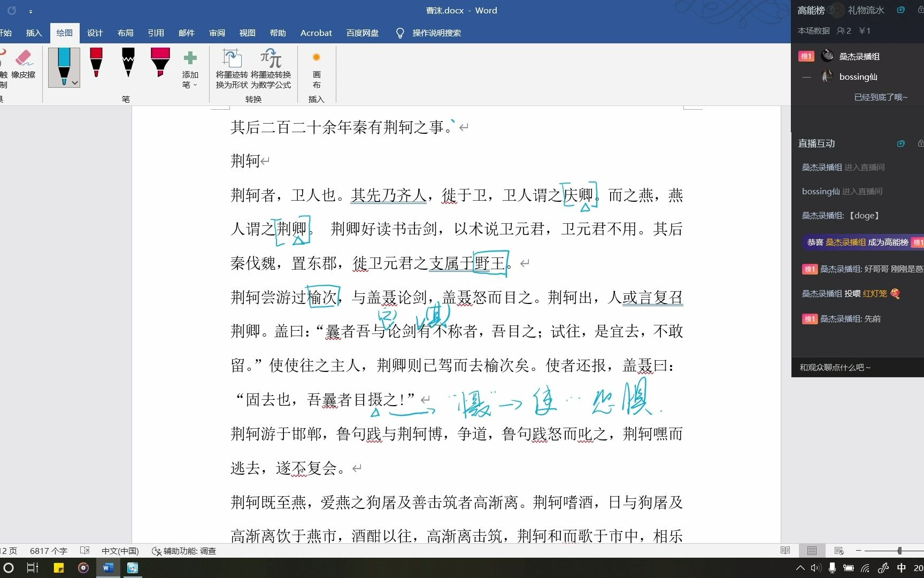Select the black galaxy pen tool
The height and width of the screenshot is (578, 924).
coord(128,63)
